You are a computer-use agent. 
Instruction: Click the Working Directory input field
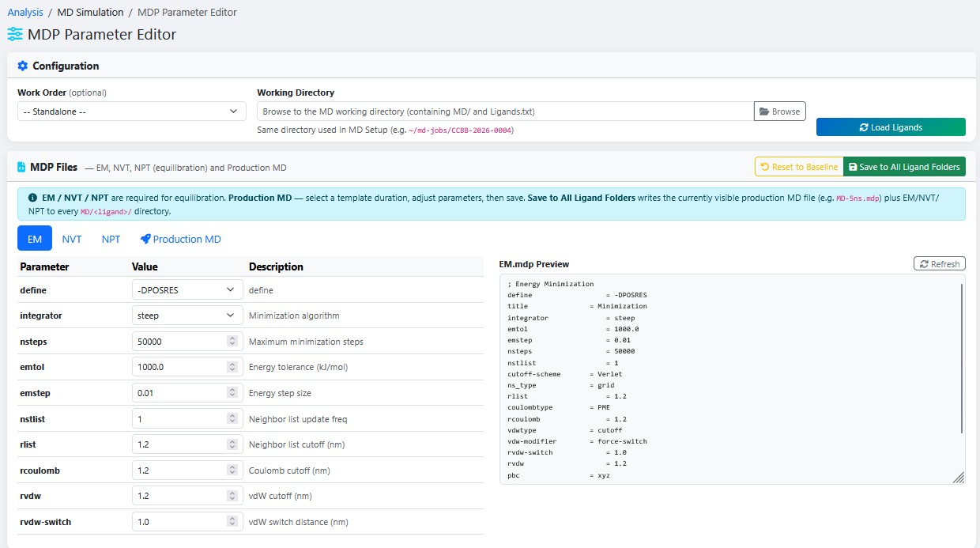(506, 111)
